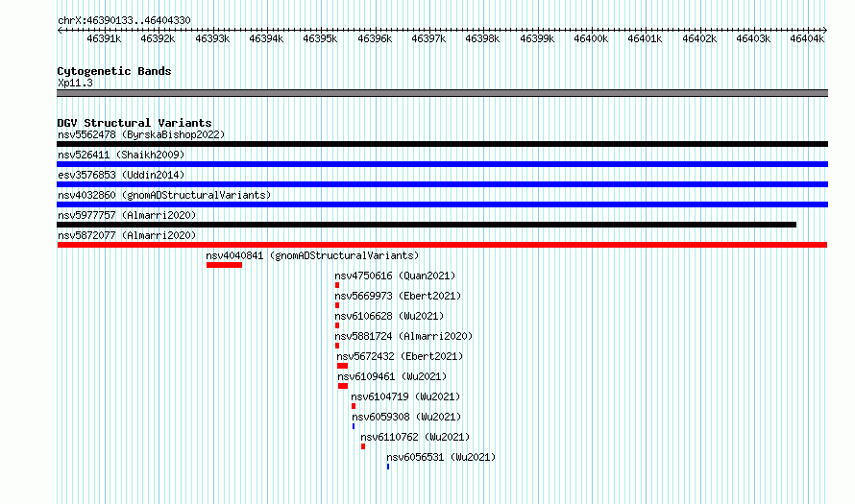Image resolution: width=855 pixels, height=504 pixels.
Task: Select the red bar under nsv4040841
Action: (224, 265)
